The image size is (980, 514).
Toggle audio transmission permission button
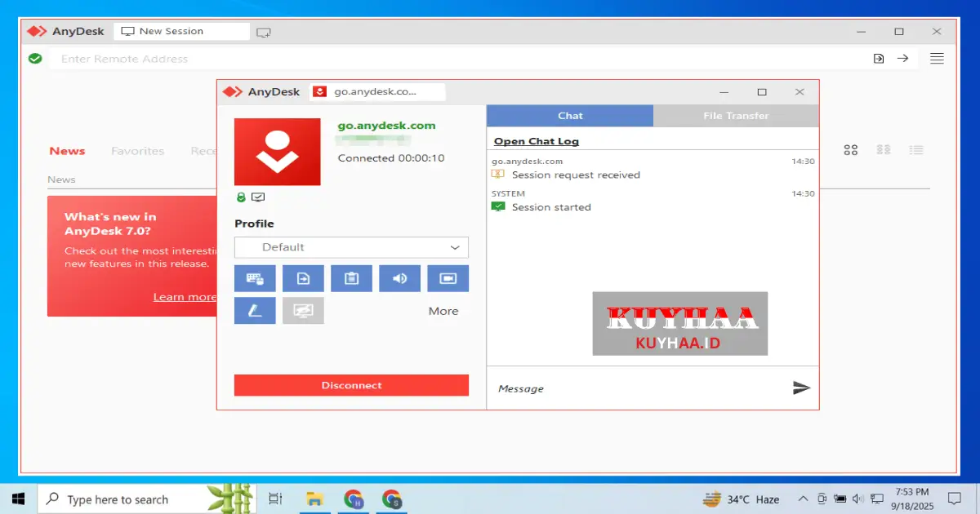click(400, 278)
